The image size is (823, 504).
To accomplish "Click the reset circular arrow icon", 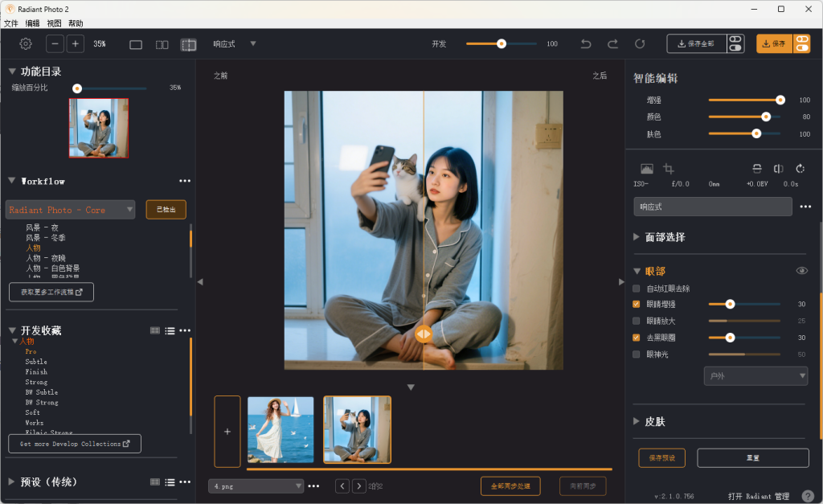I will 640,44.
